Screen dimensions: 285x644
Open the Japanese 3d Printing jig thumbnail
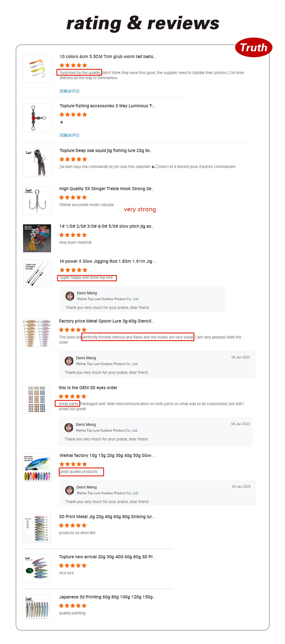click(x=37, y=608)
